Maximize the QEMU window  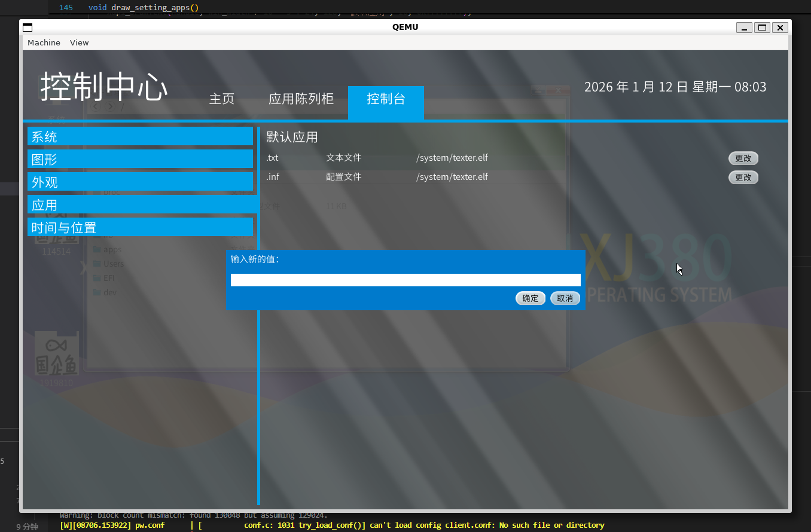[x=762, y=27]
